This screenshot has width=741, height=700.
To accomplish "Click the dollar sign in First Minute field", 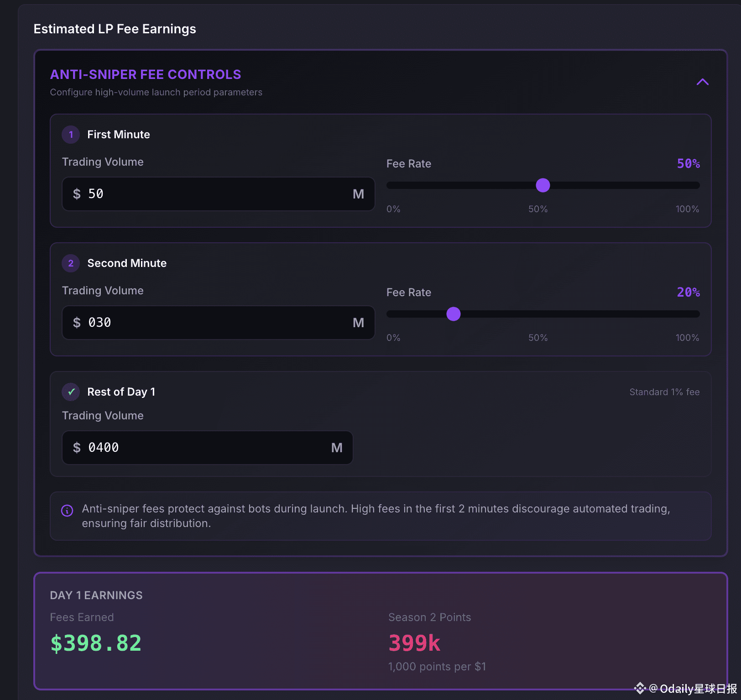I will coord(77,194).
